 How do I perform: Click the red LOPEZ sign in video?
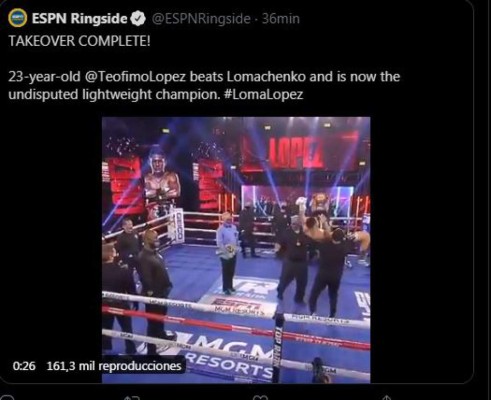point(296,152)
